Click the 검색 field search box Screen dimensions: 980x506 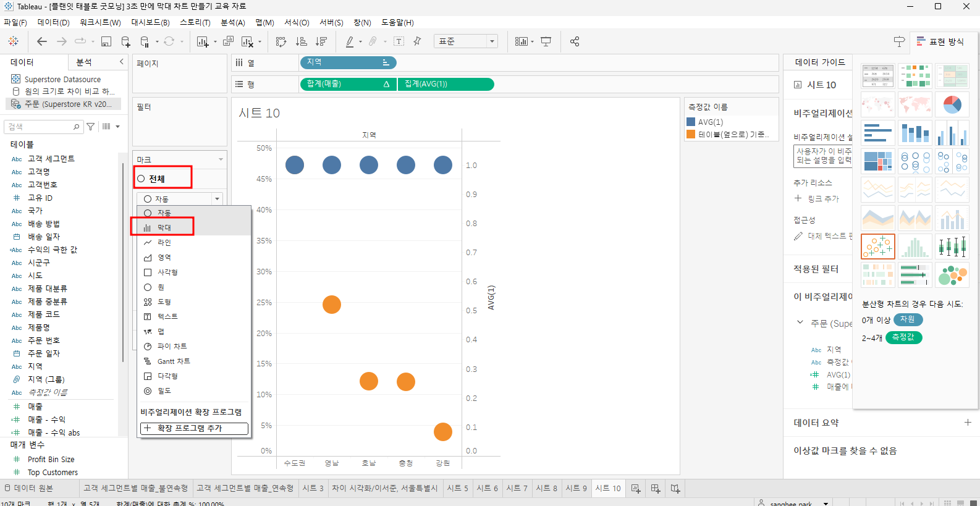click(43, 127)
